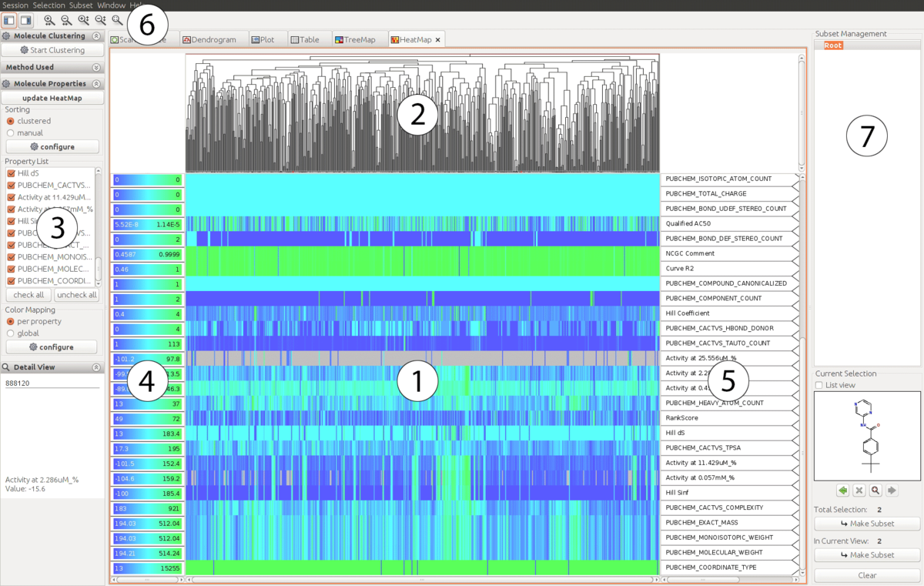Click the Start Clustering button

[52, 50]
